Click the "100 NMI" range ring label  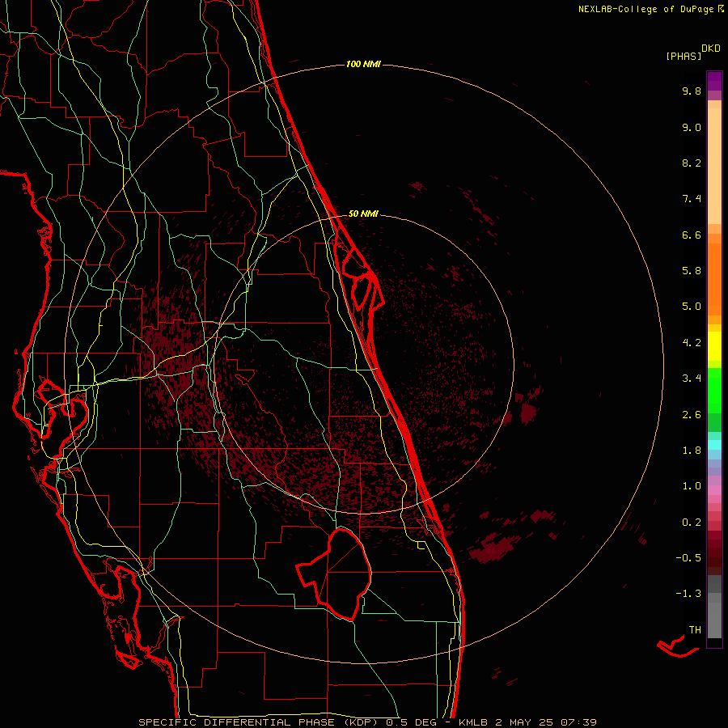point(363,64)
